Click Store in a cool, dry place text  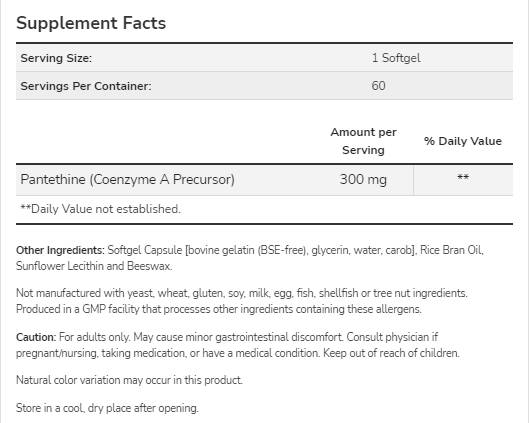tap(107, 408)
